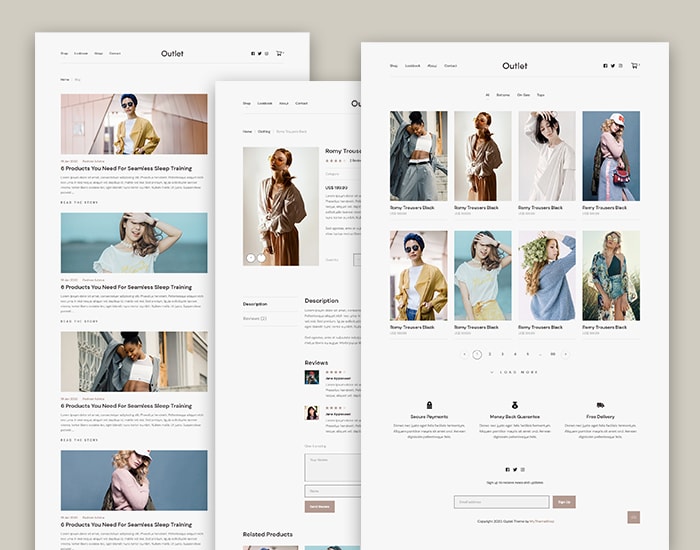This screenshot has width=700, height=550.
Task: Open Twitter icon in shop page footer
Action: [515, 469]
